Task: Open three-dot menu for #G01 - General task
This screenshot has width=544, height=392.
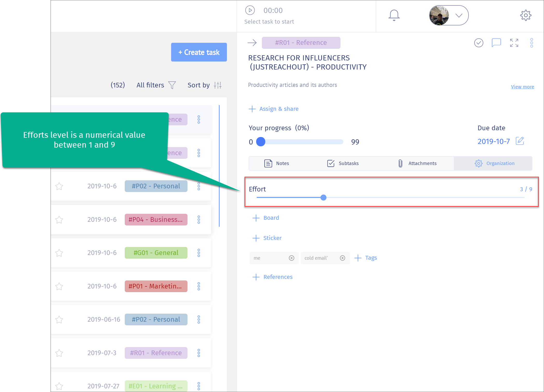Action: click(x=199, y=253)
